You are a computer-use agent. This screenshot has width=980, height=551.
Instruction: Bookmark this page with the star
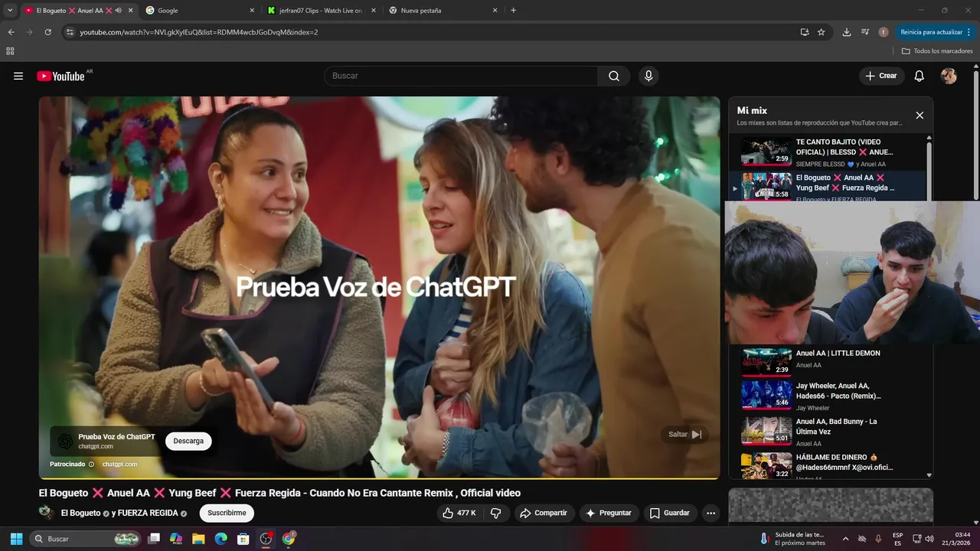point(822,32)
